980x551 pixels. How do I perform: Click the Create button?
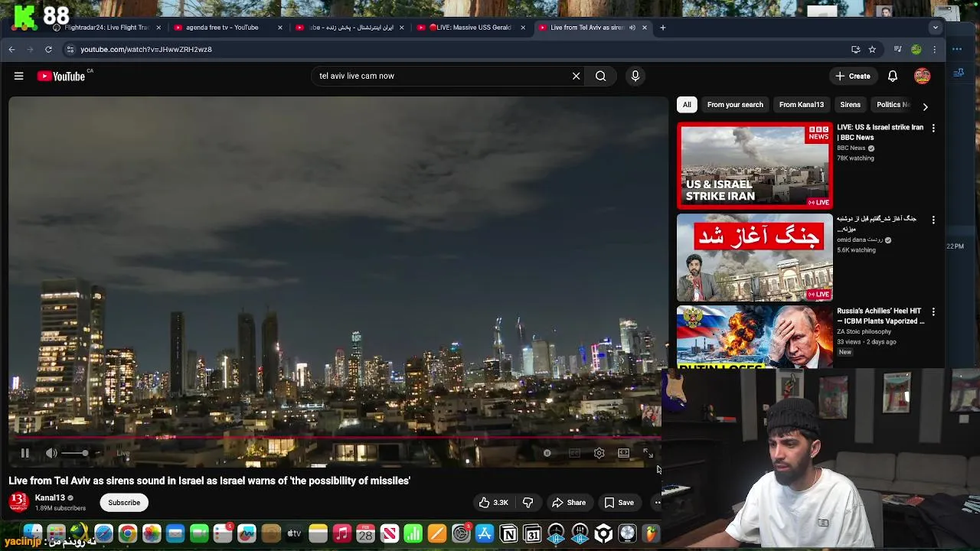(x=853, y=76)
